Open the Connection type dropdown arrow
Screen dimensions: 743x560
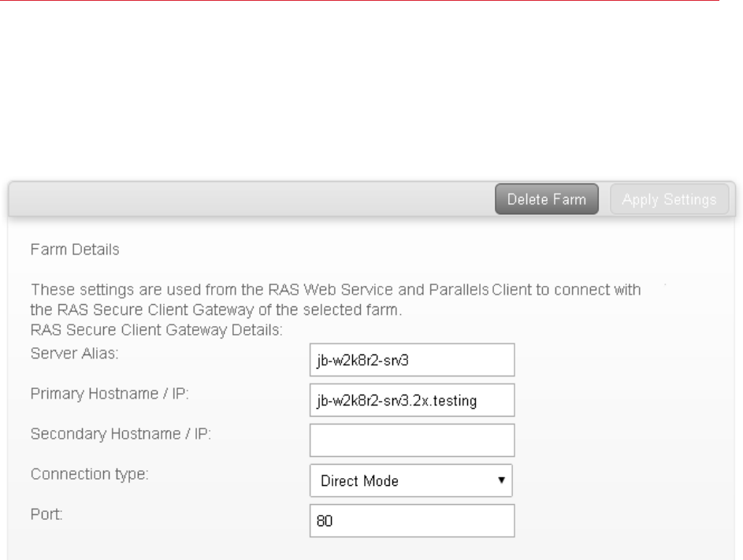[x=501, y=480]
